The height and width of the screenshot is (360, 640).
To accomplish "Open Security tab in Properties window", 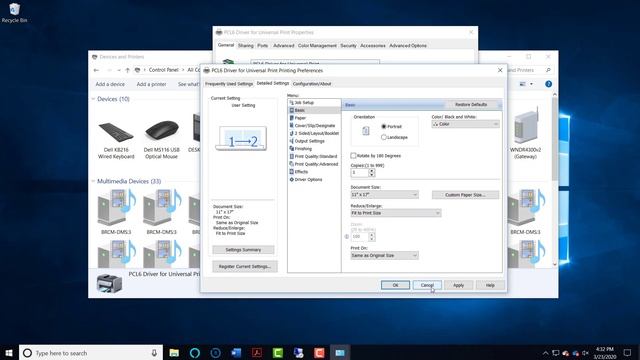I will point(348,46).
